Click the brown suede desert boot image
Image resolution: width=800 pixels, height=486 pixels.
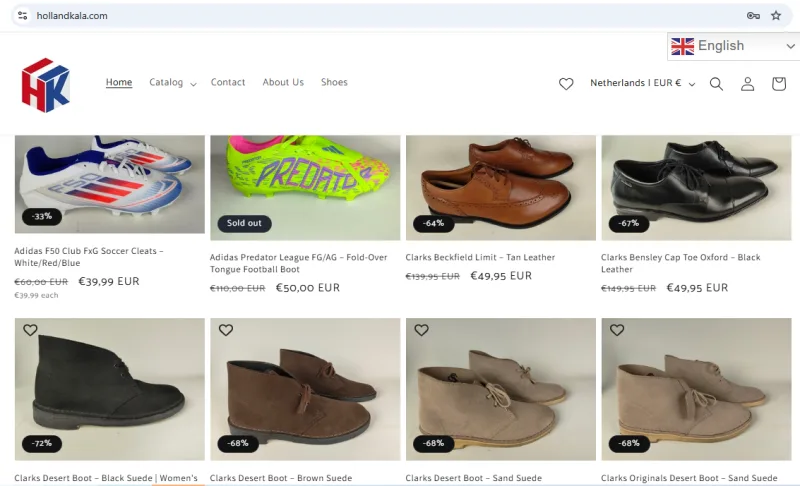coord(305,389)
